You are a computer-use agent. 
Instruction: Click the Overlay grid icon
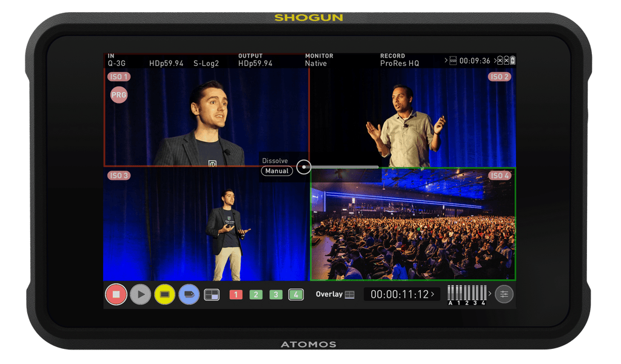tap(349, 294)
